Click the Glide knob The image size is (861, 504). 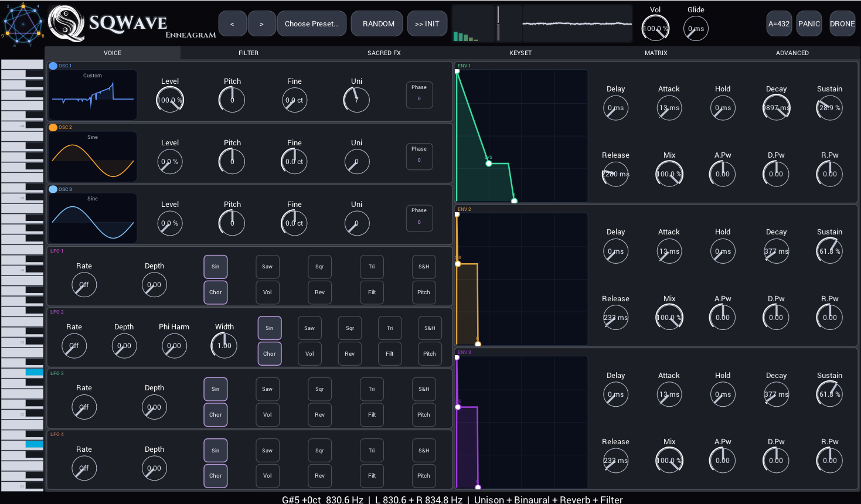pyautogui.click(x=695, y=28)
